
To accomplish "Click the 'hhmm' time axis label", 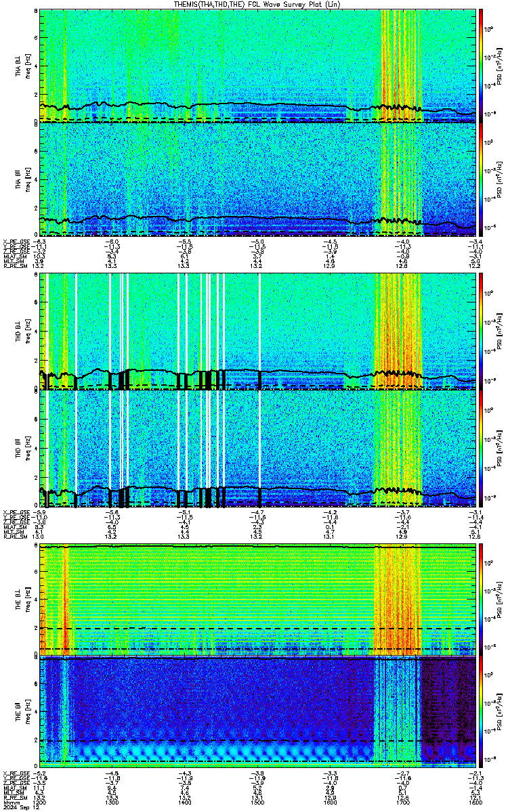I will pyautogui.click(x=11, y=803).
